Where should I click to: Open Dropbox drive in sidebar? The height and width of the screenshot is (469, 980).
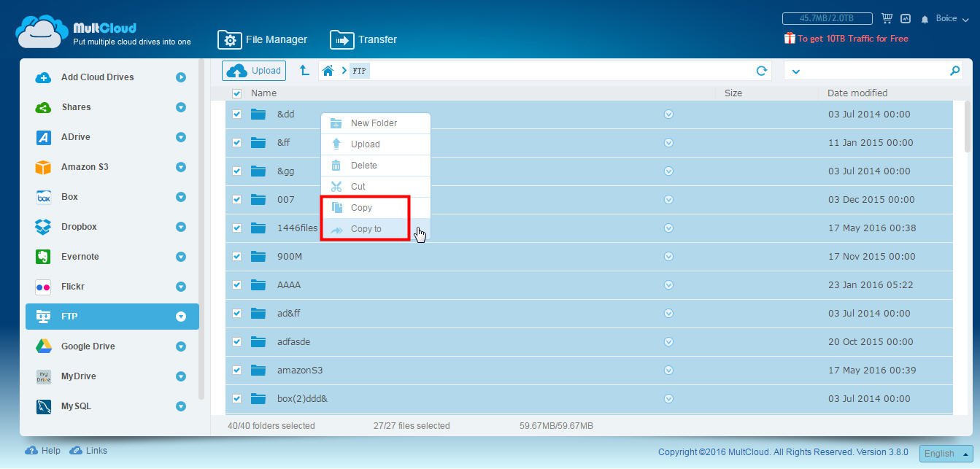point(79,227)
